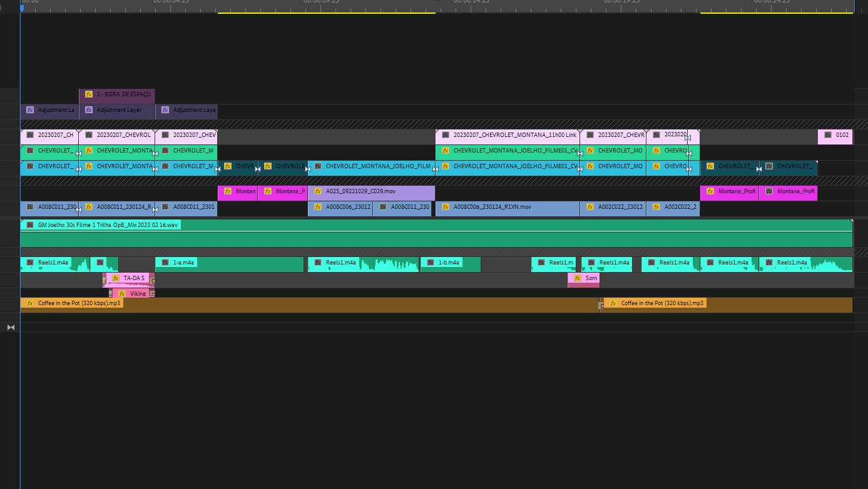The image size is (868, 489).
Task: Select the green CHEVROLET_MONTA clip
Action: 117,153
